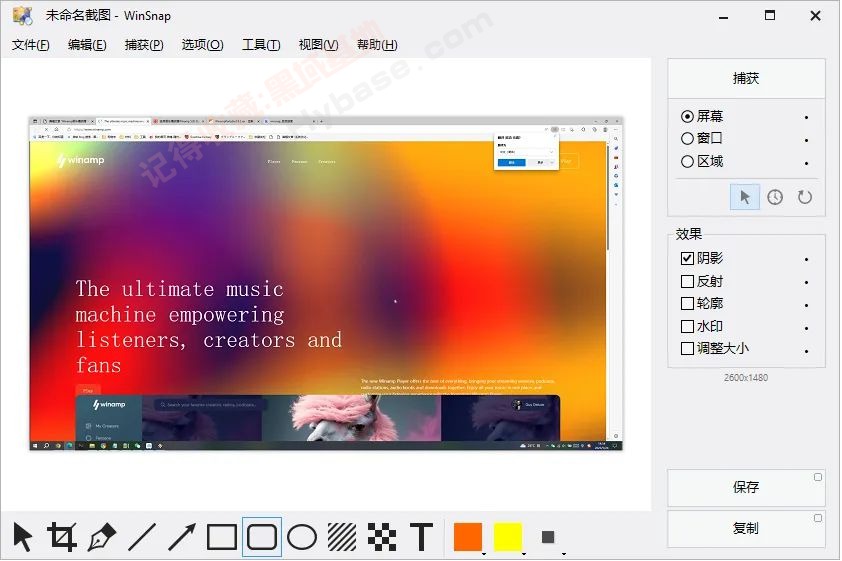
Task: Select the Hatch highlight tool
Action: (342, 536)
